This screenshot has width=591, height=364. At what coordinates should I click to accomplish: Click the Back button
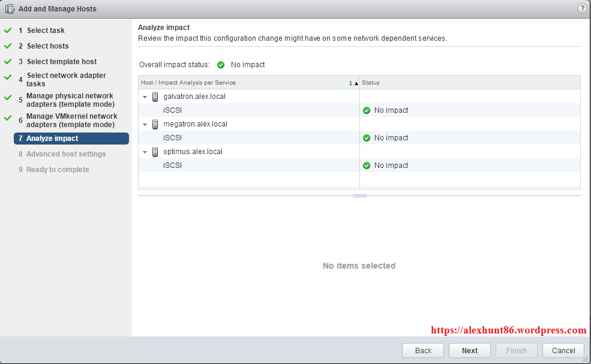(x=423, y=350)
